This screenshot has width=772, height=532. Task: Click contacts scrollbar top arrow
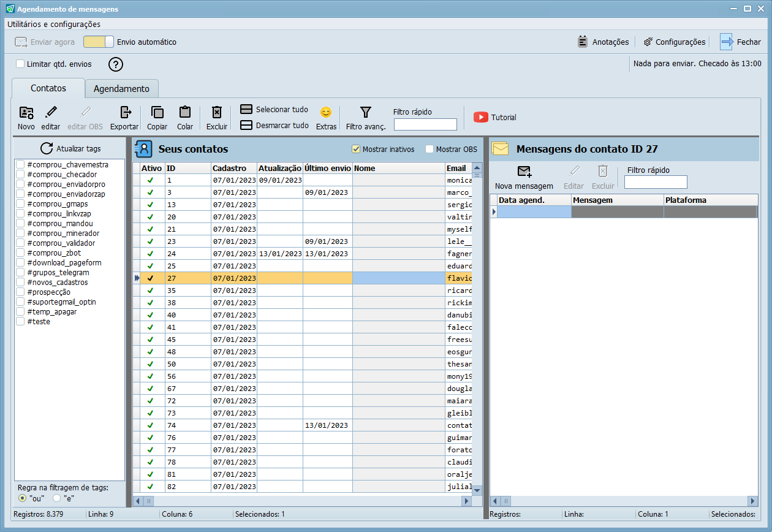(x=477, y=166)
